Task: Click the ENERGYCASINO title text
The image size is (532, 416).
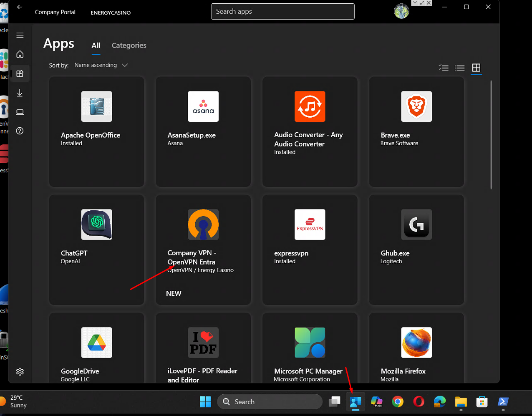Action: [111, 13]
